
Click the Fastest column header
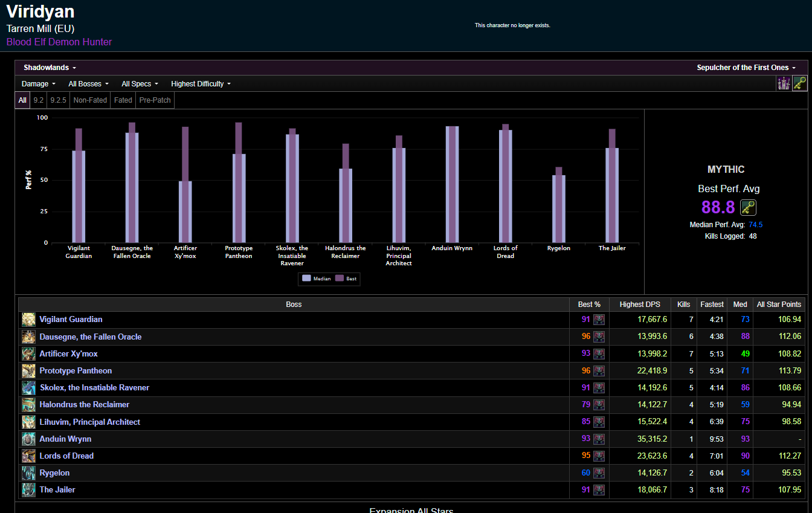[x=712, y=305]
